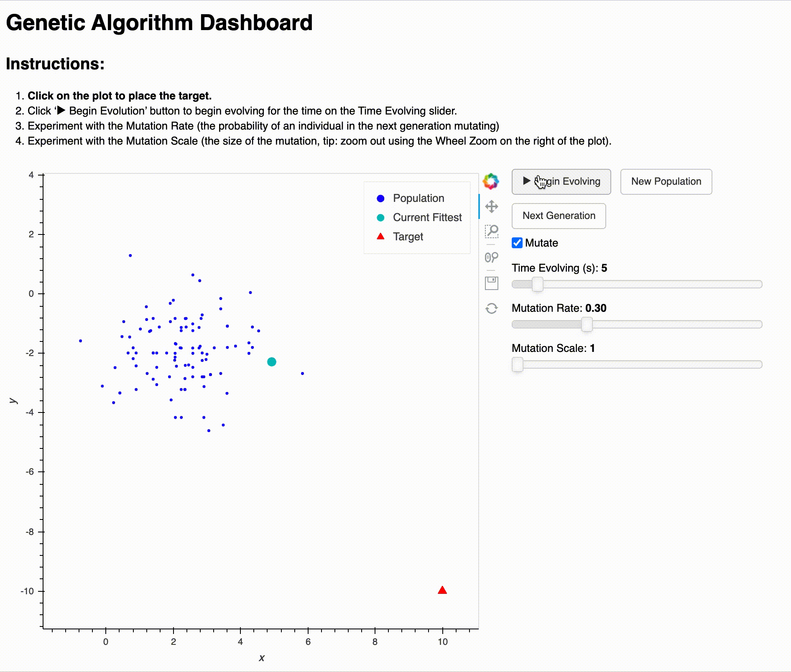Click the red Target triangle marker
The height and width of the screenshot is (672, 791).
(x=442, y=590)
